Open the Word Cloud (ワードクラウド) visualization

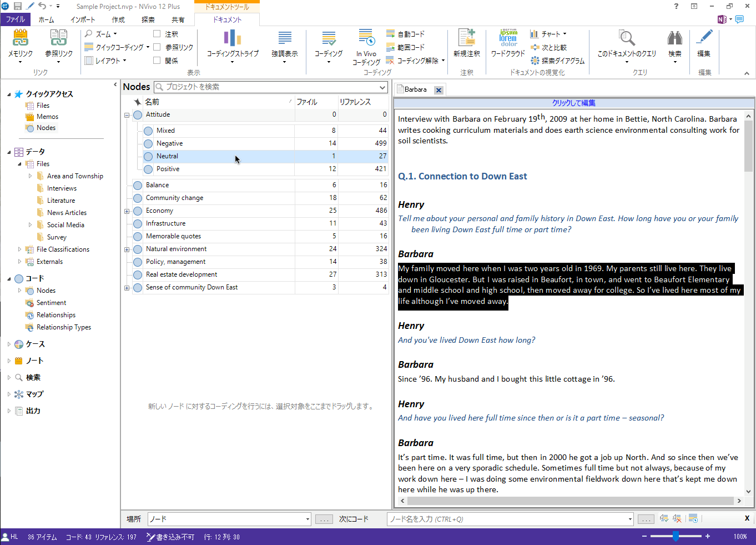pyautogui.click(x=507, y=39)
